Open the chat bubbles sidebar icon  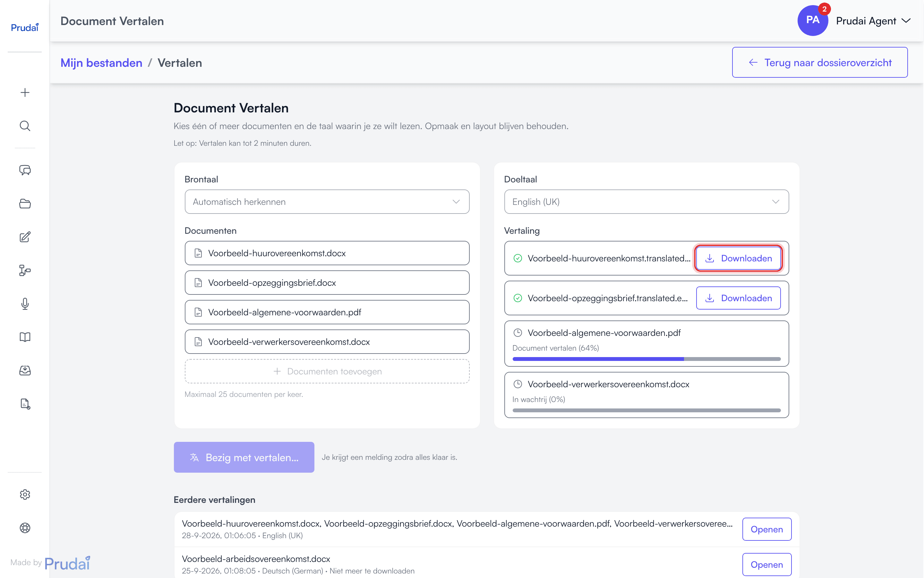coord(25,170)
